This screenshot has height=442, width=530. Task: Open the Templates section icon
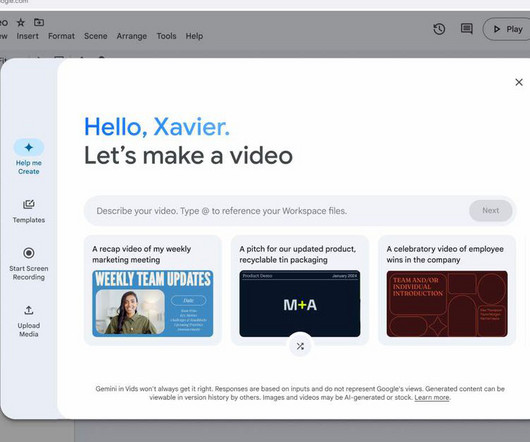click(x=29, y=204)
